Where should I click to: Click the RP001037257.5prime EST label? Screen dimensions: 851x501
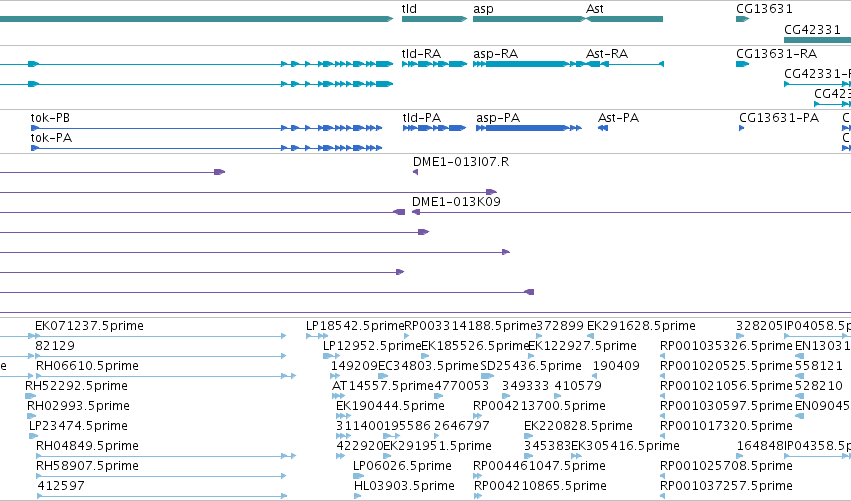tap(726, 486)
